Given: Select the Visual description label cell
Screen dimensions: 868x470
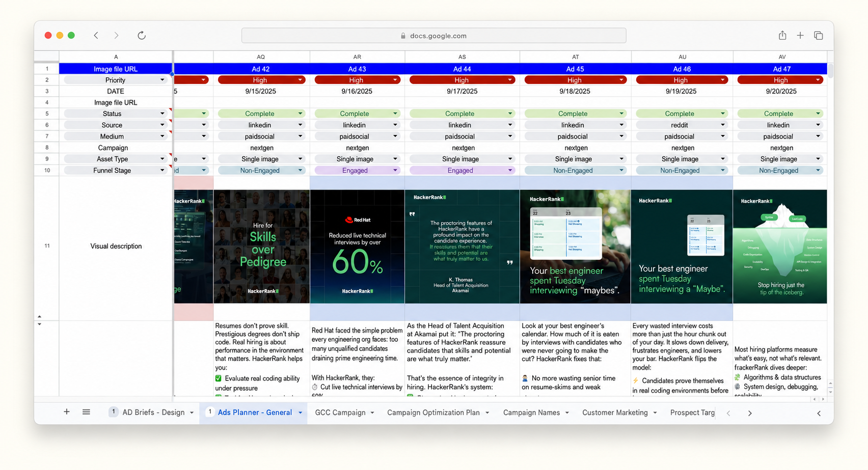Looking at the screenshot, I should tap(116, 246).
